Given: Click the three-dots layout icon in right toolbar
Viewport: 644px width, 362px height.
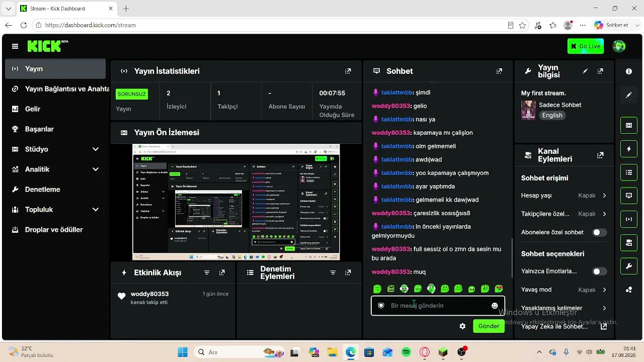Looking at the screenshot, I should coord(629,290).
